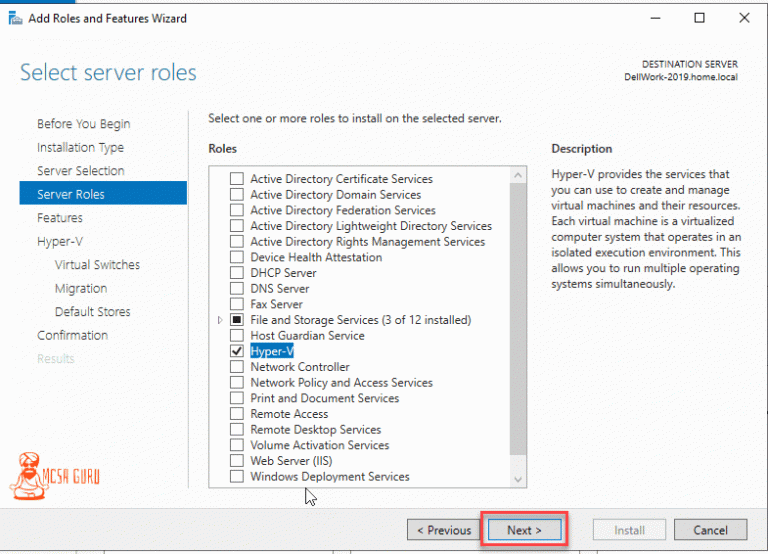Check Active Directory Certificate Services
The image size is (768, 554).
click(x=237, y=179)
